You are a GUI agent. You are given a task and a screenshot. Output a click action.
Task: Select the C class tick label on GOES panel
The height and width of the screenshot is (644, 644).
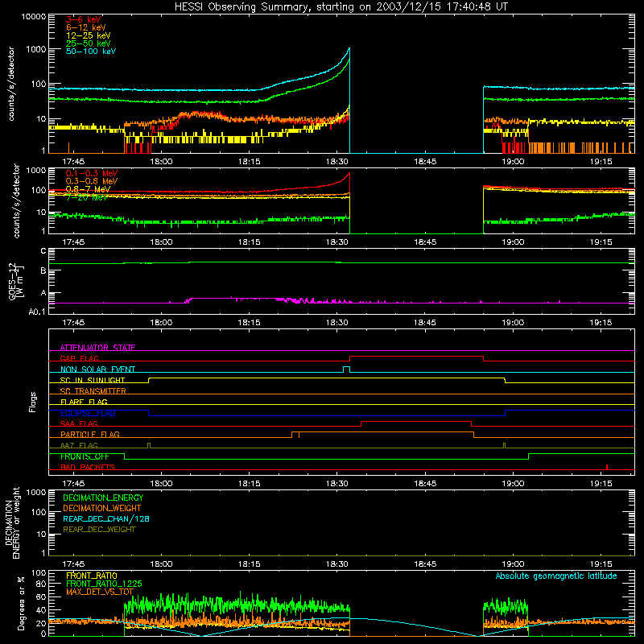point(43,250)
